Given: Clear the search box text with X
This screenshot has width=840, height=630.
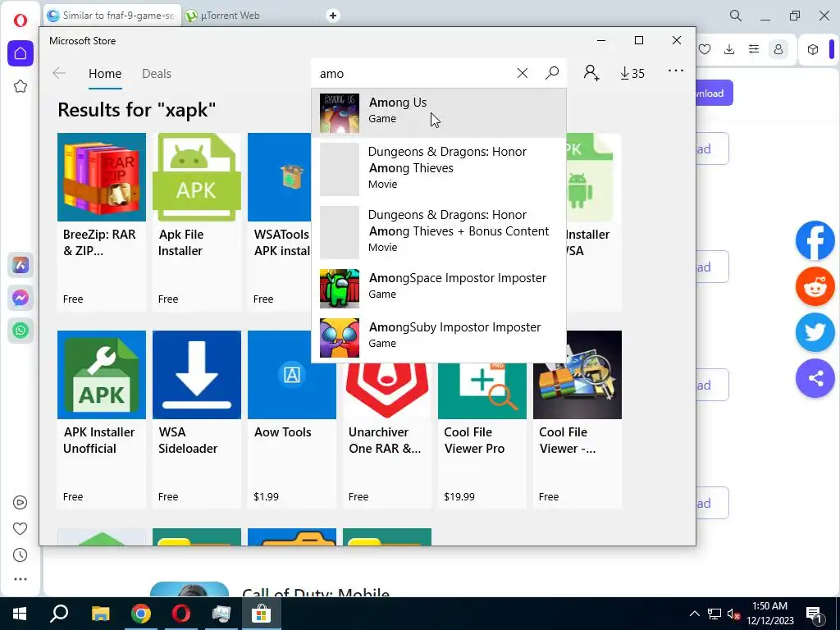Looking at the screenshot, I should (x=523, y=73).
